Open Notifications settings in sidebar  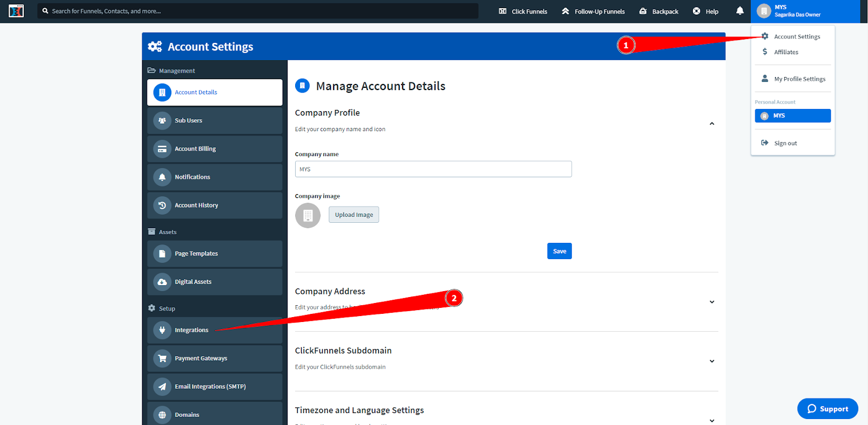pos(215,177)
